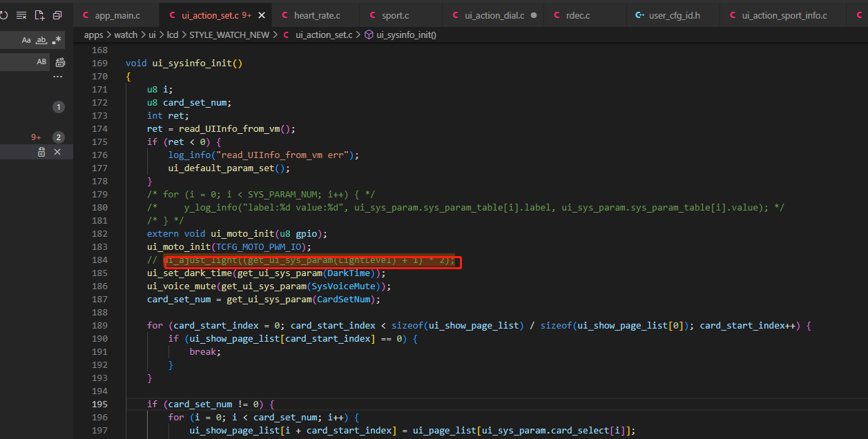Switch to the user_cfg_id.h tab
The height and width of the screenshot is (439, 868).
pos(673,15)
